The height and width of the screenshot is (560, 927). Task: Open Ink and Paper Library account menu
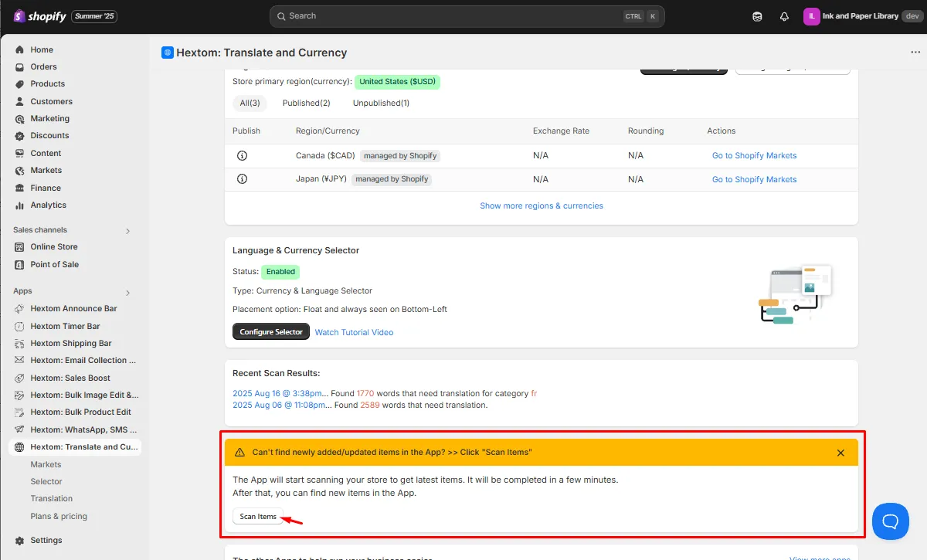tap(862, 16)
